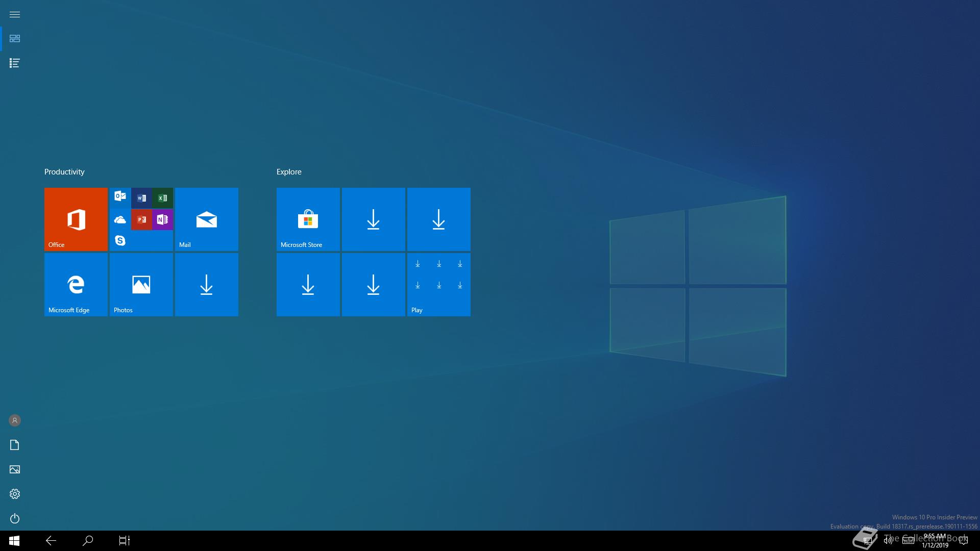The width and height of the screenshot is (980, 551).
Task: Click download tile right of Microsoft Store
Action: 374,219
